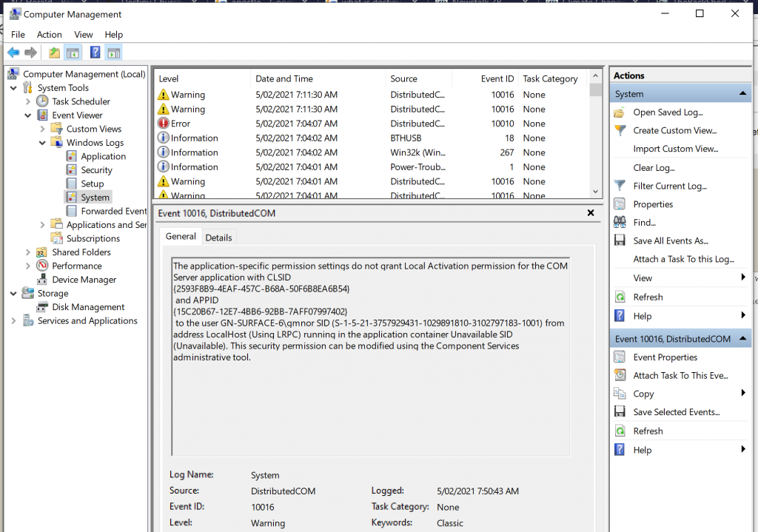Click the Device Manager icon in tree
Viewport: 758px width, 532px height.
click(42, 280)
